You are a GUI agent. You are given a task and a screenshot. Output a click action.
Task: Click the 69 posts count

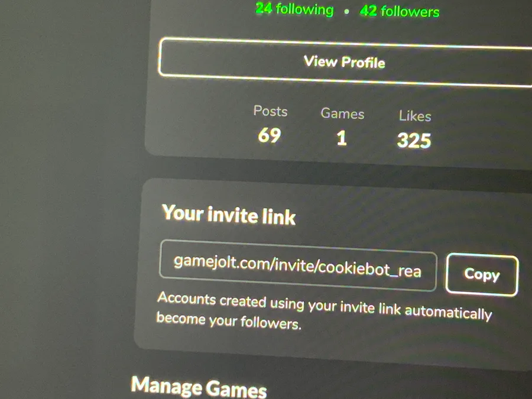tap(270, 135)
